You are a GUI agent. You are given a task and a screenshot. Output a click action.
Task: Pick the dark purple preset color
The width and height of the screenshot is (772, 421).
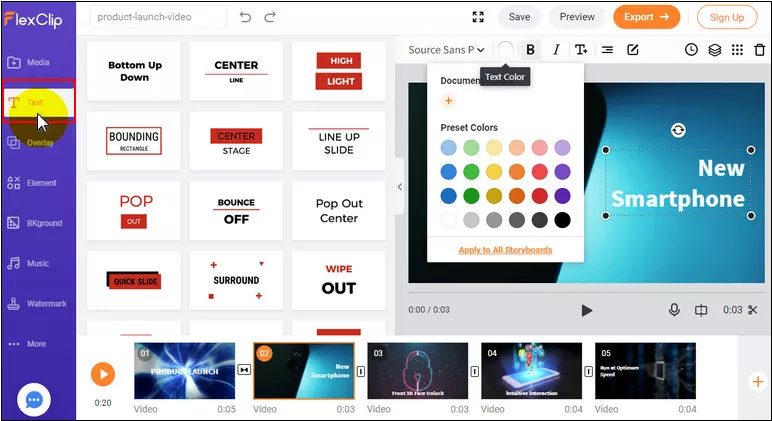562,196
